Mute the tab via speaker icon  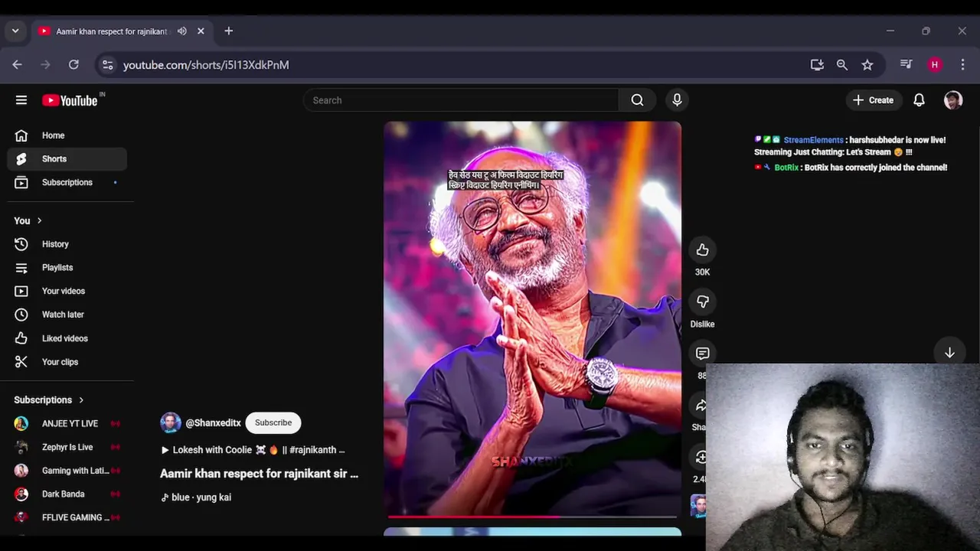tap(181, 31)
